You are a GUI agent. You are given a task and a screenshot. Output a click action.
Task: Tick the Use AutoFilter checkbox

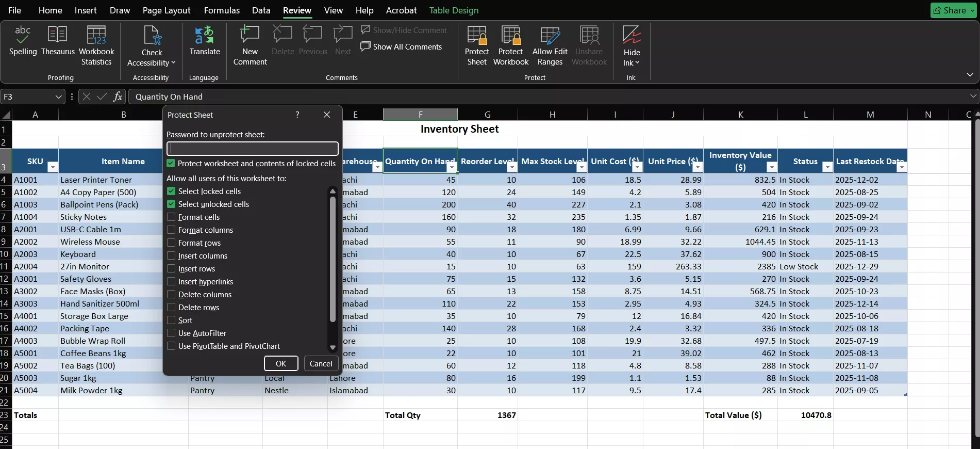(x=171, y=333)
